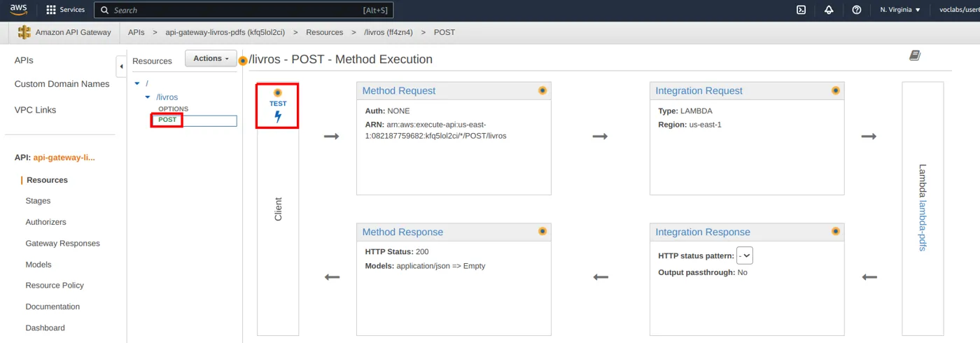Click the POST breadcrumb

[444, 32]
